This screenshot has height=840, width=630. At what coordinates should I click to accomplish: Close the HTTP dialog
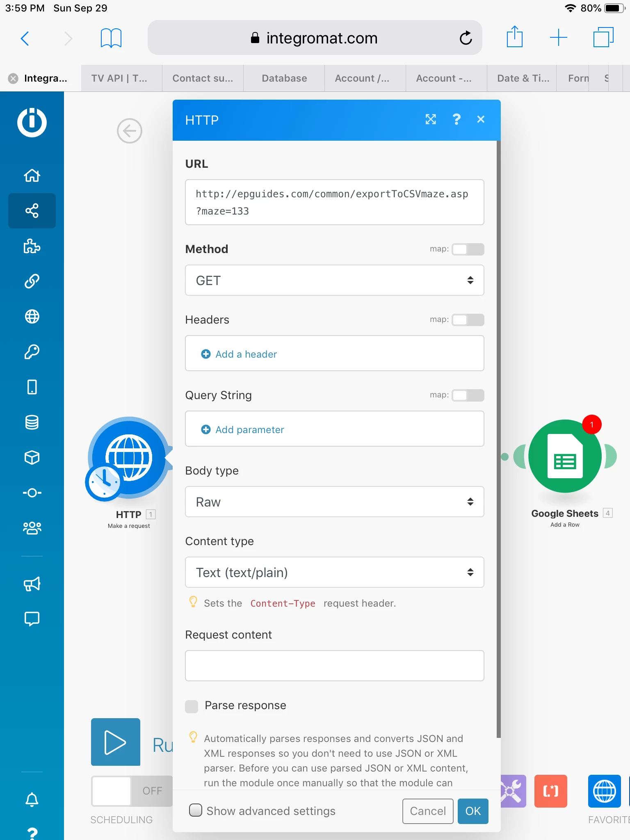point(481,119)
